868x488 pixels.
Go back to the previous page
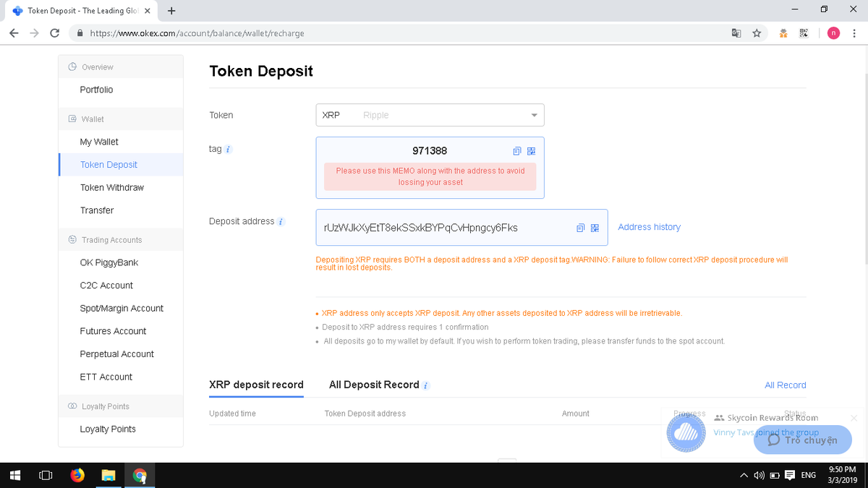[14, 33]
